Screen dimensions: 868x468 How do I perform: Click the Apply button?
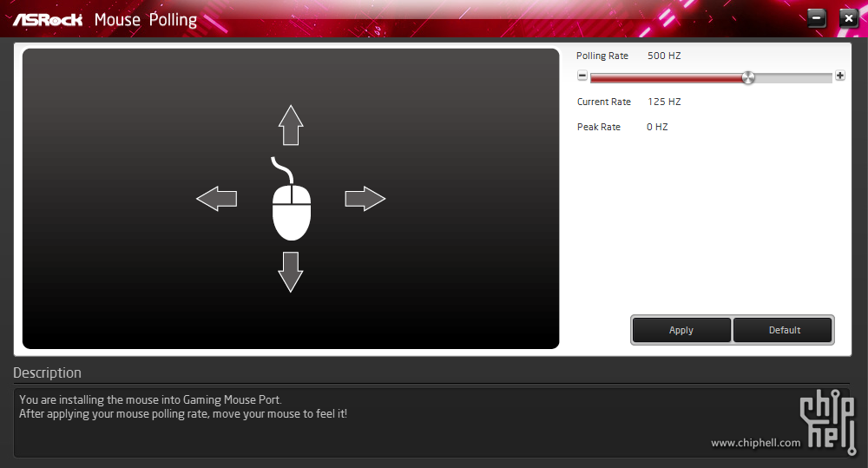[681, 330]
